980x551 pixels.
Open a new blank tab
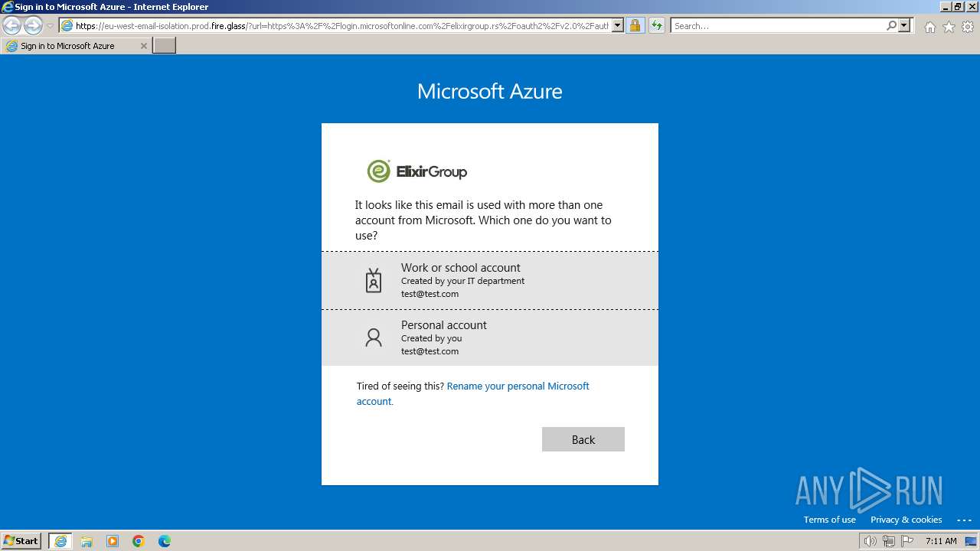coord(165,46)
